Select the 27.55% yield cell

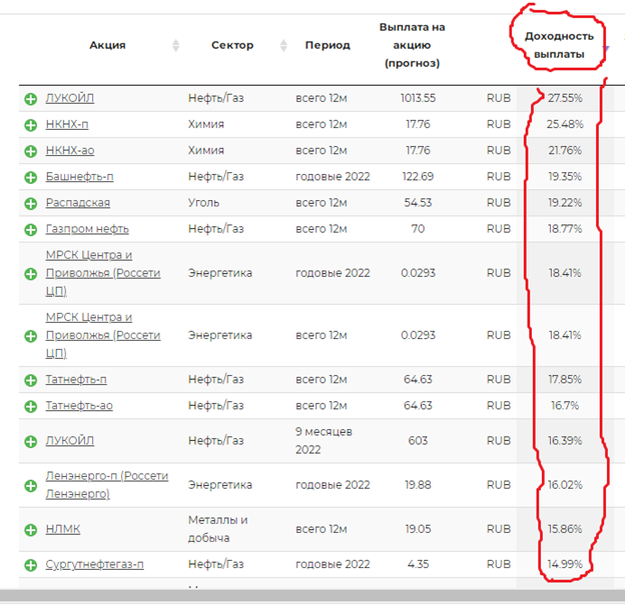tap(565, 98)
